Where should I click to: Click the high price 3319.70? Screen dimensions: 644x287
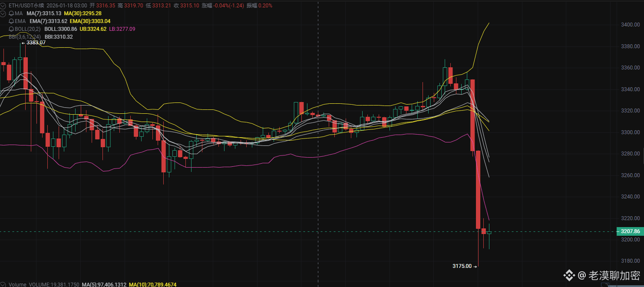[134, 6]
